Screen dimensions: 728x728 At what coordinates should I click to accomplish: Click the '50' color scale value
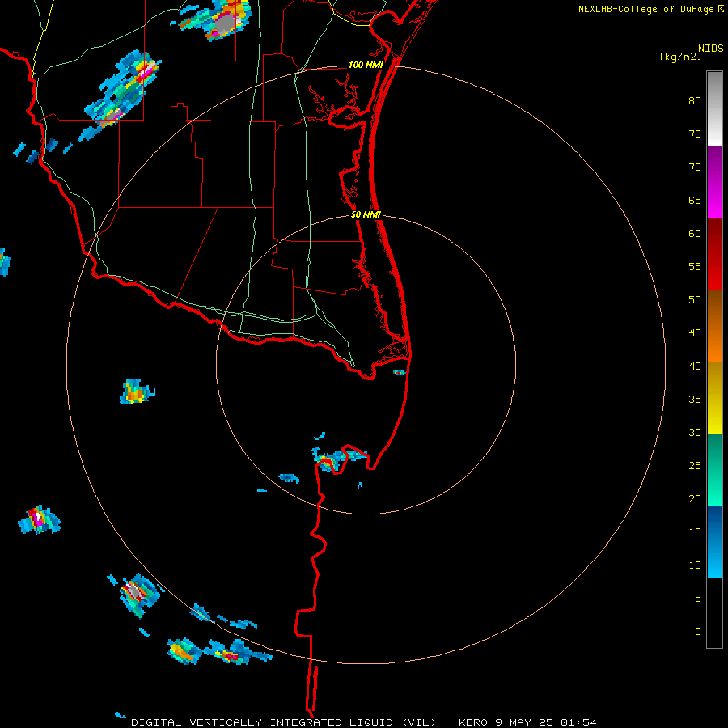[695, 300]
